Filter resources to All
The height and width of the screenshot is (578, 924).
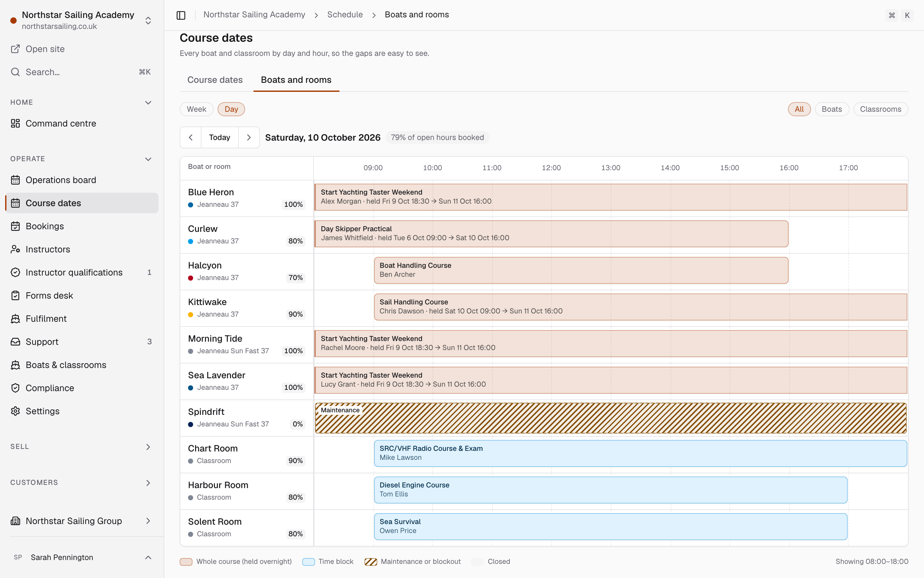(799, 109)
